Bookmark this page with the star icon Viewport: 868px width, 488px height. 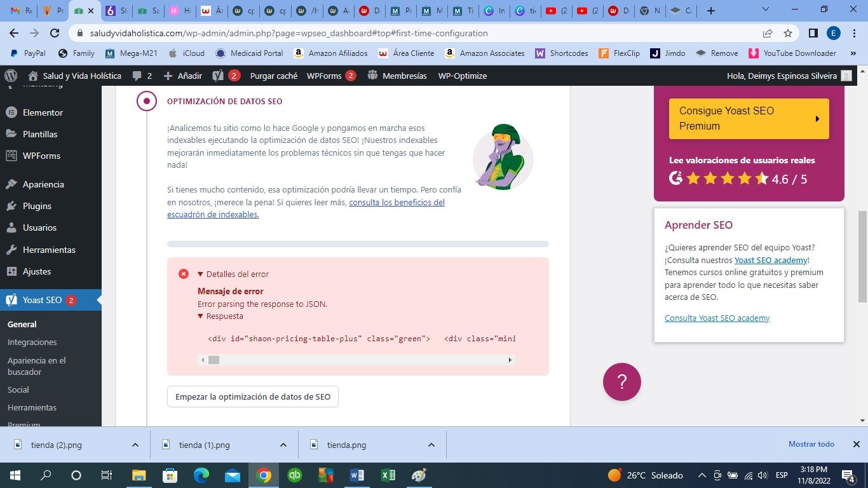[788, 33]
